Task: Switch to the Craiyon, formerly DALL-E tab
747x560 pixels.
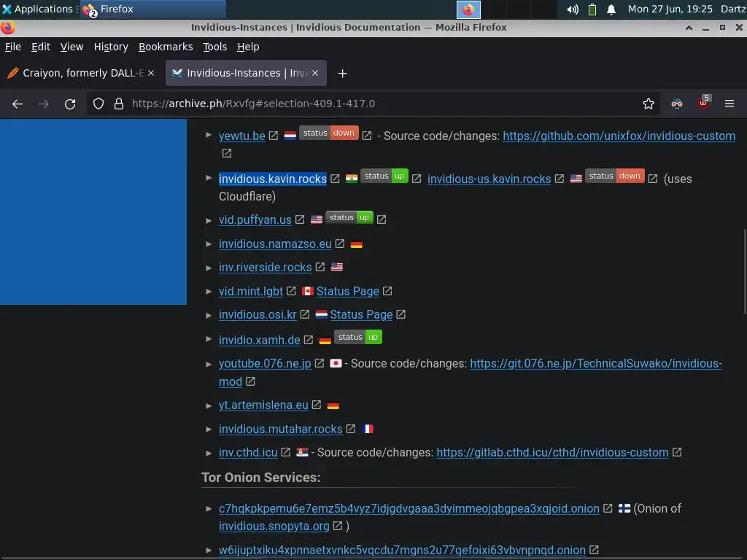Action: point(82,73)
